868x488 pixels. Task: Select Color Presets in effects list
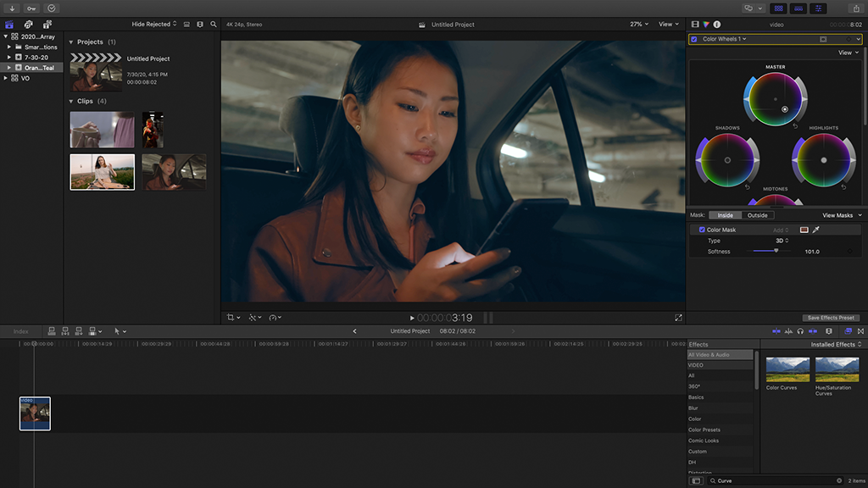coord(703,430)
